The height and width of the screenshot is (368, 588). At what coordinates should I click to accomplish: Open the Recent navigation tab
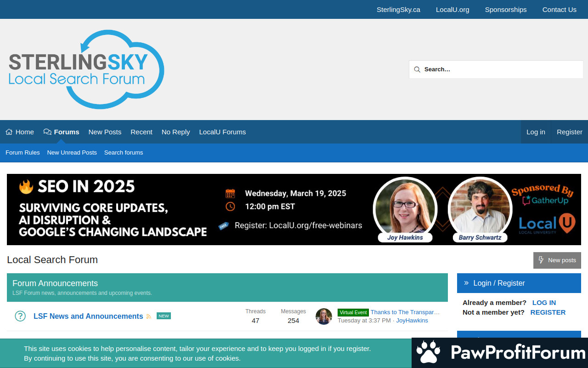click(x=141, y=132)
